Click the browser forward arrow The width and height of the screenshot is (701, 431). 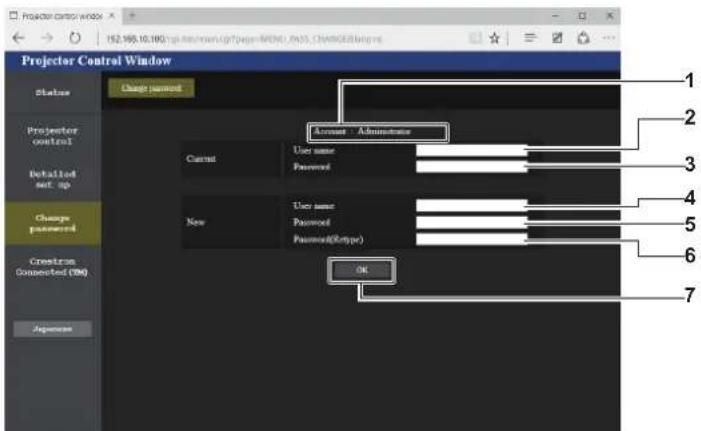coord(47,38)
